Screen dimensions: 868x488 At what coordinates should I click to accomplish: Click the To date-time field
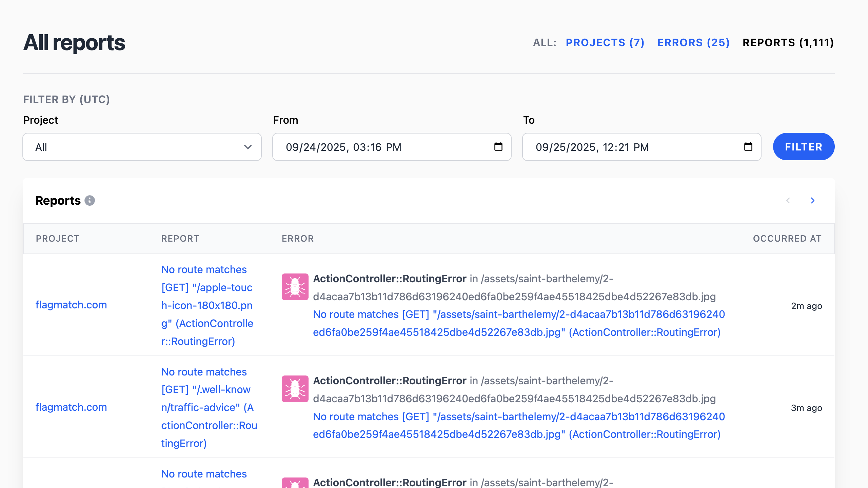[642, 147]
